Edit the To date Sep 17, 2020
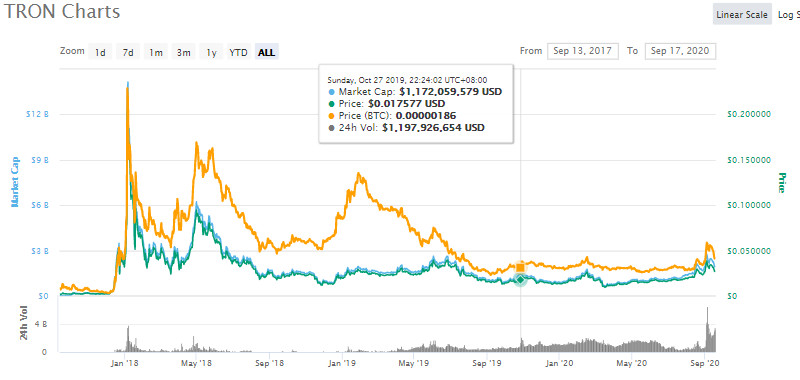The width and height of the screenshot is (800, 380). click(x=680, y=51)
